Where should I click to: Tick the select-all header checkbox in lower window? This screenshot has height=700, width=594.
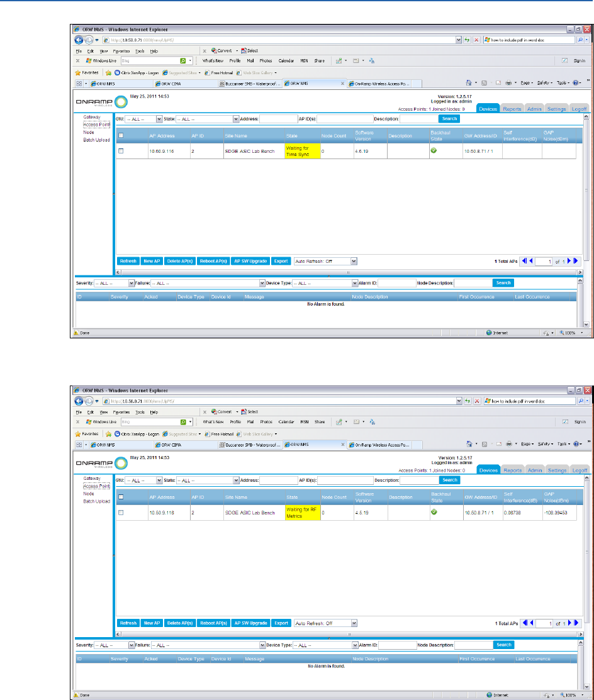point(121,497)
